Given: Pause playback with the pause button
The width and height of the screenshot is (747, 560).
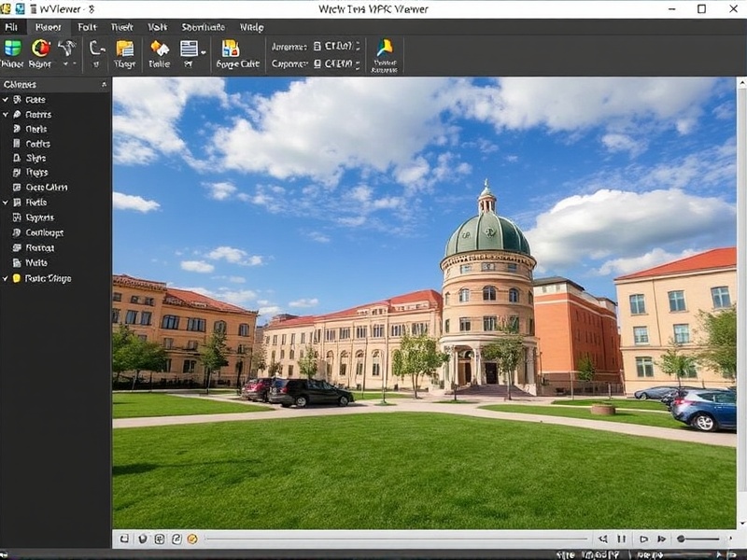Looking at the screenshot, I should tap(621, 539).
